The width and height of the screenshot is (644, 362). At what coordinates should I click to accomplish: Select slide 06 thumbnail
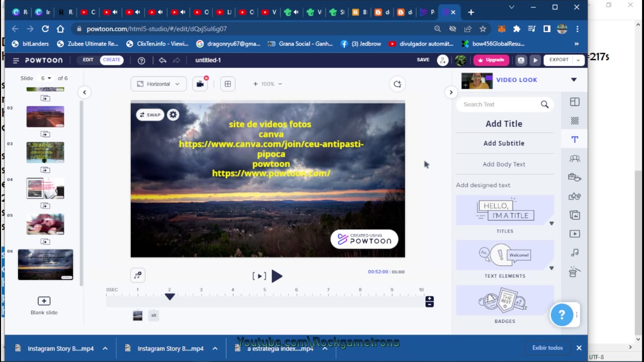[45, 264]
